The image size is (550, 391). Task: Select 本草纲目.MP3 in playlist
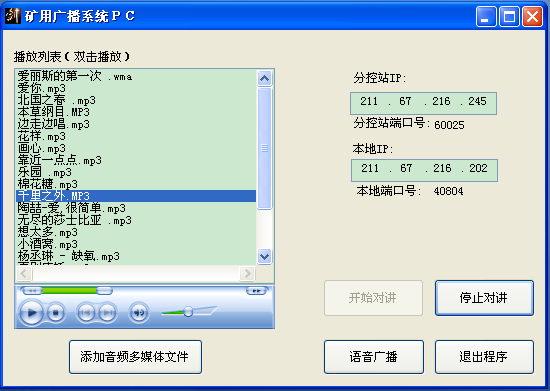point(136,112)
